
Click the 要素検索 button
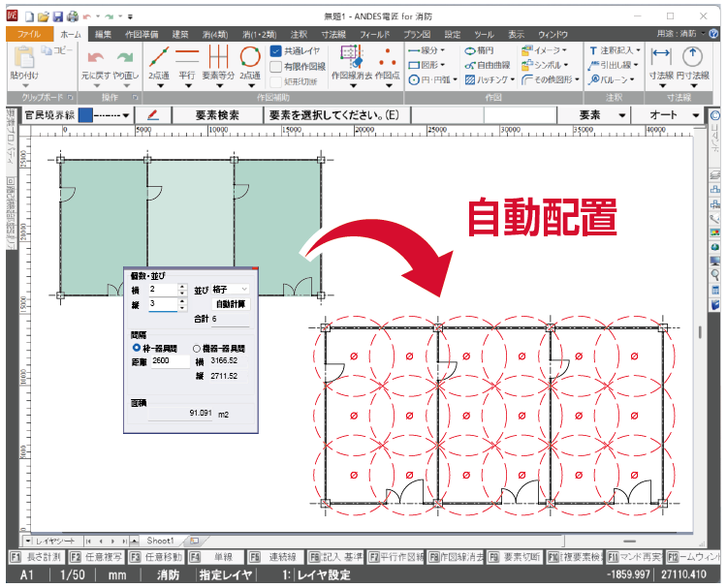click(217, 115)
